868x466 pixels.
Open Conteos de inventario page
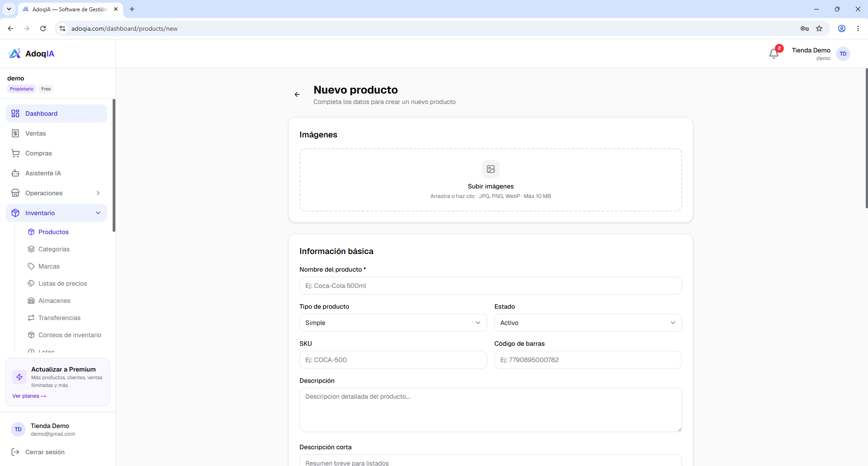tap(70, 335)
